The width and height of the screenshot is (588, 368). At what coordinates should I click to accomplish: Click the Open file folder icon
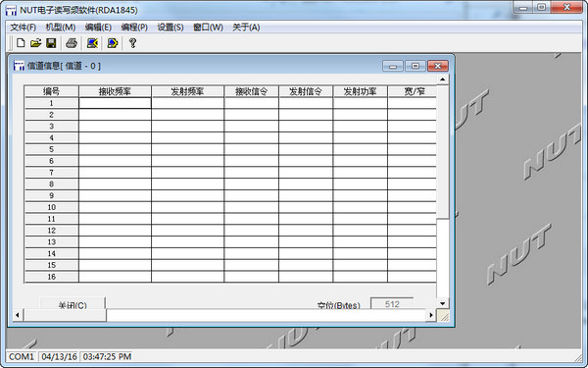35,43
